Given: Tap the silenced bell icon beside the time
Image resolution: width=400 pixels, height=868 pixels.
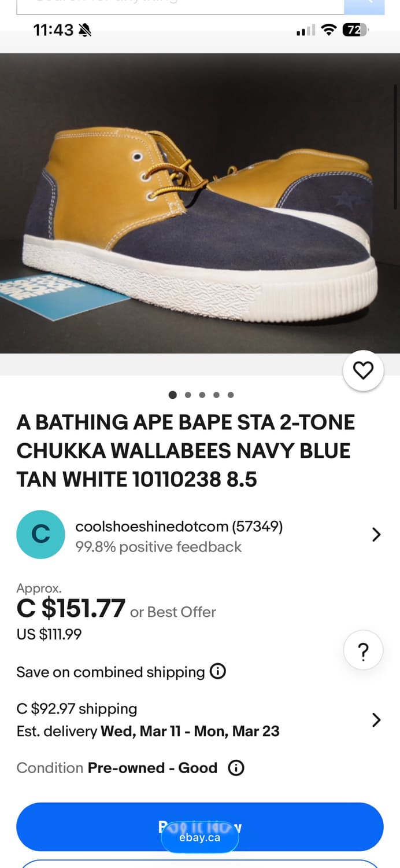Looking at the screenshot, I should pyautogui.click(x=85, y=30).
